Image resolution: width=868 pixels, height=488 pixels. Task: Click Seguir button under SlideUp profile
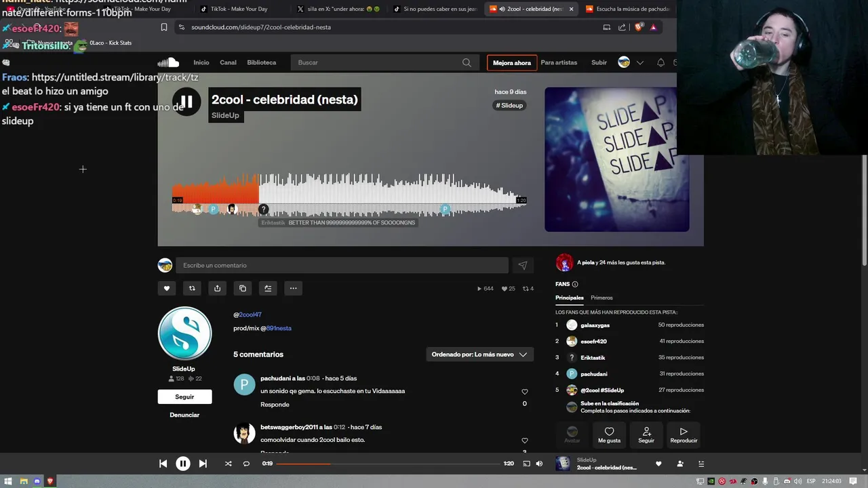(x=184, y=396)
